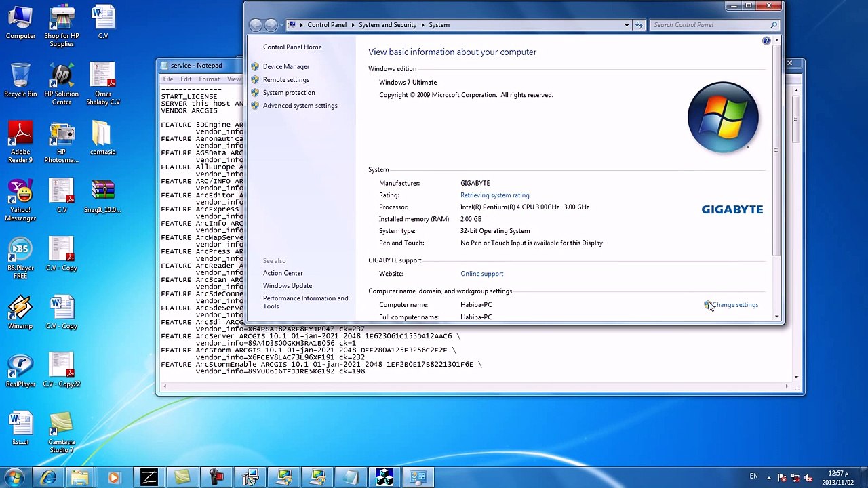Open System protection link
868x488 pixels.
[x=289, y=93]
